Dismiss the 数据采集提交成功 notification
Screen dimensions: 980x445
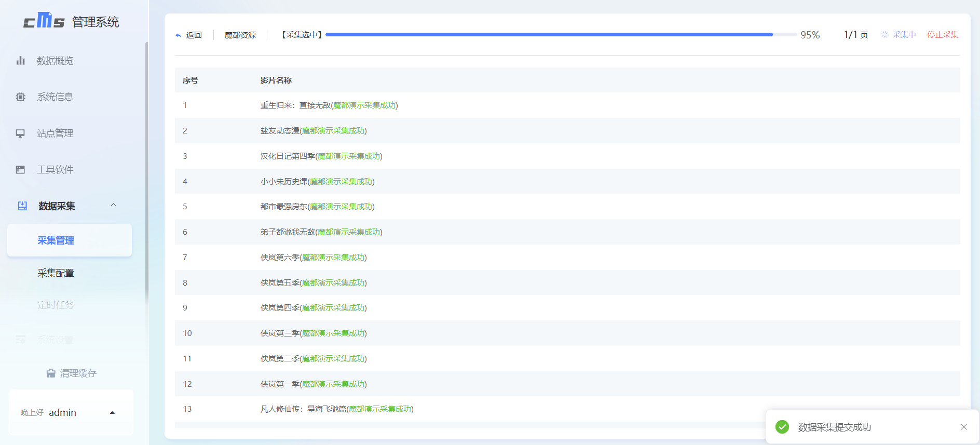point(963,427)
